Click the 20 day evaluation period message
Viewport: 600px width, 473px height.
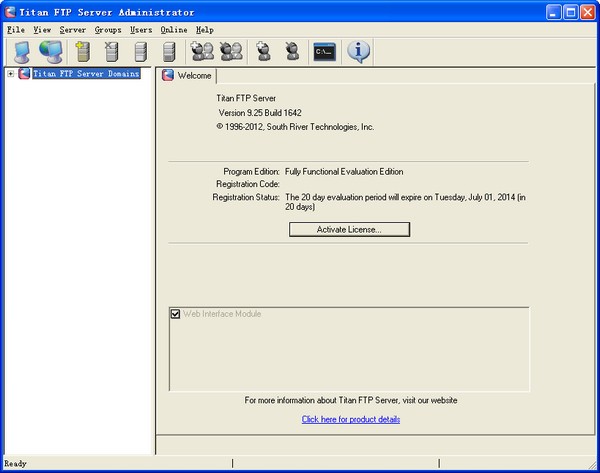click(405, 202)
